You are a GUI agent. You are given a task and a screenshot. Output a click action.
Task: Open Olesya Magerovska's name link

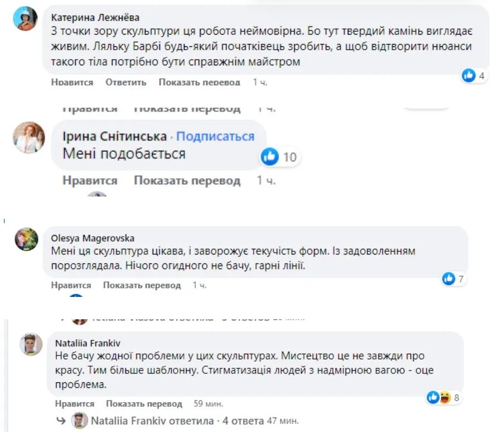coord(93,238)
